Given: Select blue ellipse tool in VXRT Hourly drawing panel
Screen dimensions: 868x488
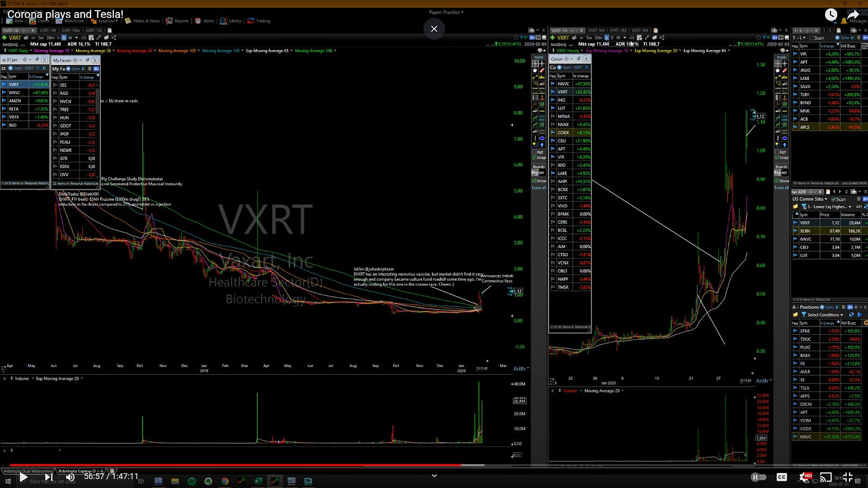Looking at the screenshot, I should point(785,138).
